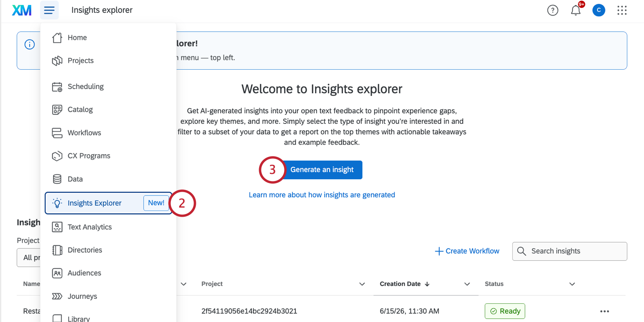Click project ID 2f54119056e14bc2924b3021
This screenshot has width=644, height=322.
point(249,311)
